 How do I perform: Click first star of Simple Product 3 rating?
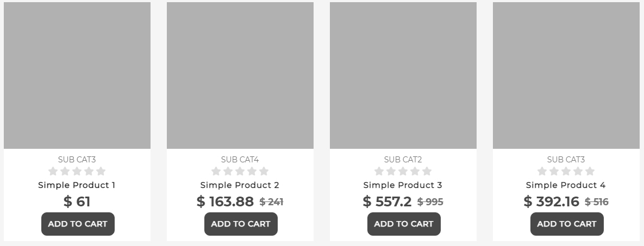[379, 172]
